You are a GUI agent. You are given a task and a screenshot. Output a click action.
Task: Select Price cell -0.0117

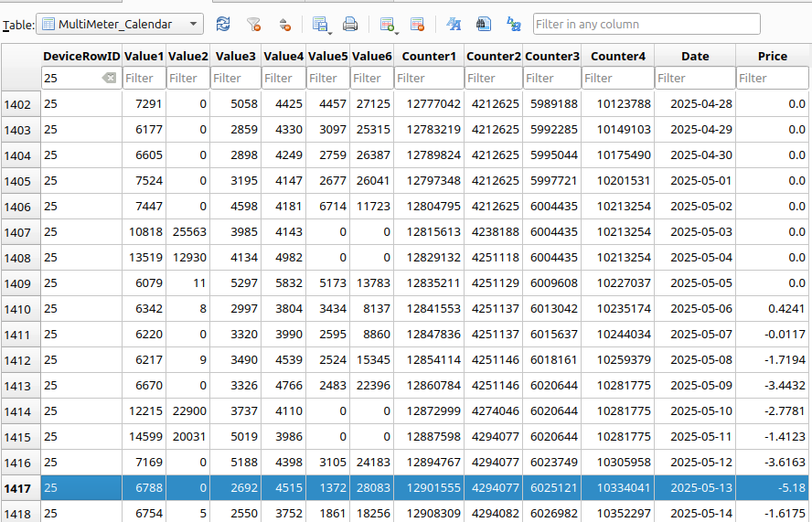[x=773, y=335]
